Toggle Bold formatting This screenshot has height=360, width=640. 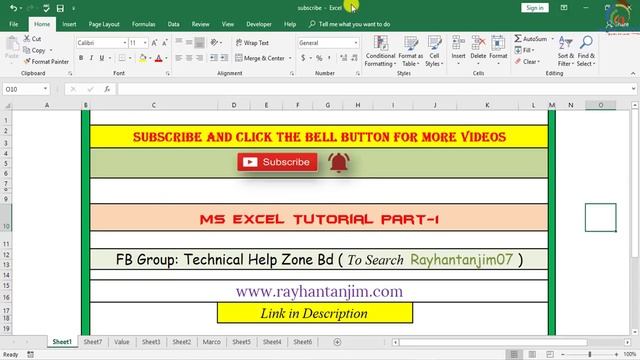coord(81,58)
